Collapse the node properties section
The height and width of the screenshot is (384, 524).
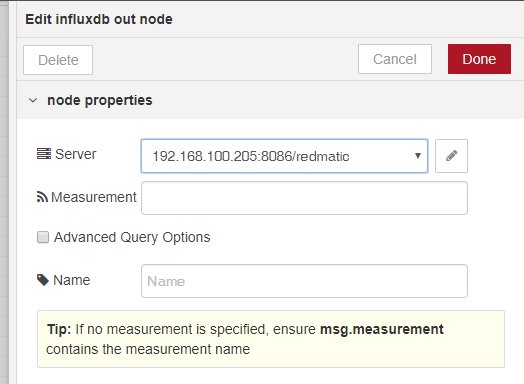(33, 100)
